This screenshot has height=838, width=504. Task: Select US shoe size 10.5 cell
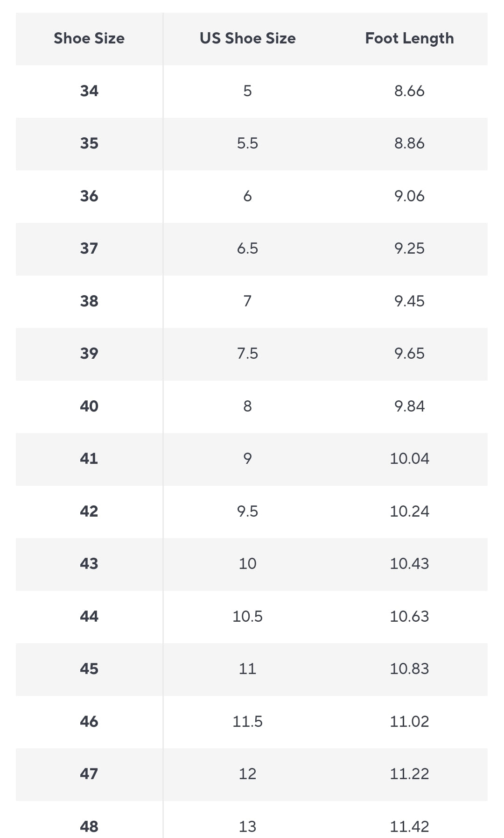pyautogui.click(x=247, y=616)
